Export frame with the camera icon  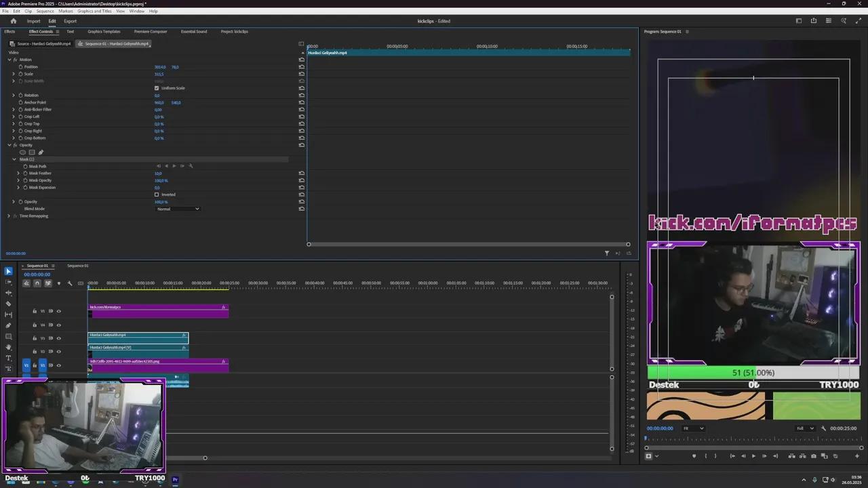point(814,456)
